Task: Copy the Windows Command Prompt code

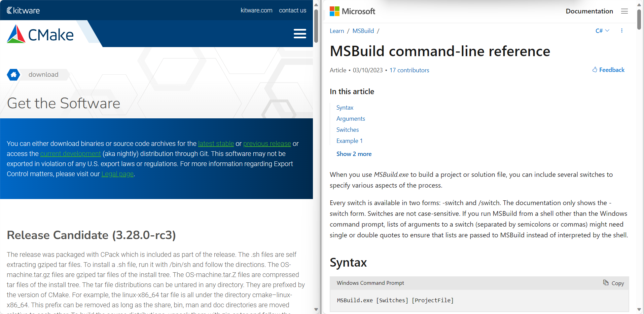Action: click(x=613, y=283)
